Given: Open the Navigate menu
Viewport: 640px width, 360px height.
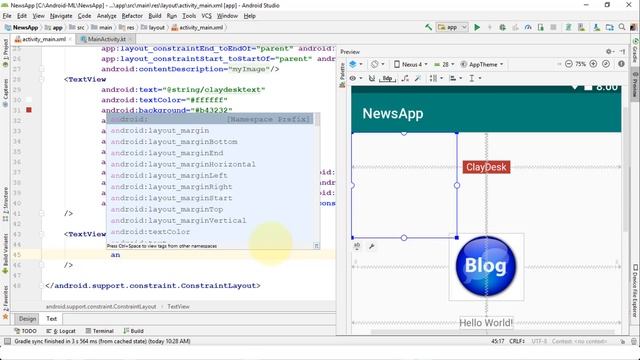Looking at the screenshot, I should [61, 16].
